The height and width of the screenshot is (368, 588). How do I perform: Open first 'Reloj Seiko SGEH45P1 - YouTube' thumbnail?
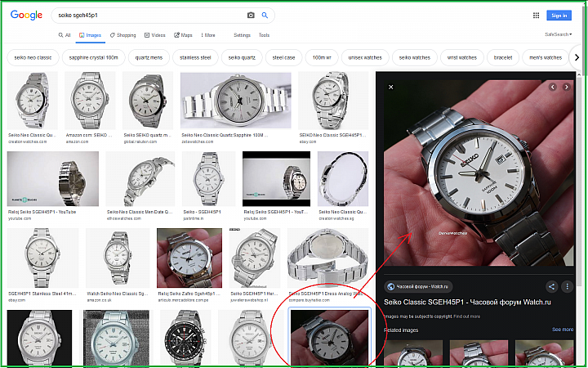[x=53, y=179]
